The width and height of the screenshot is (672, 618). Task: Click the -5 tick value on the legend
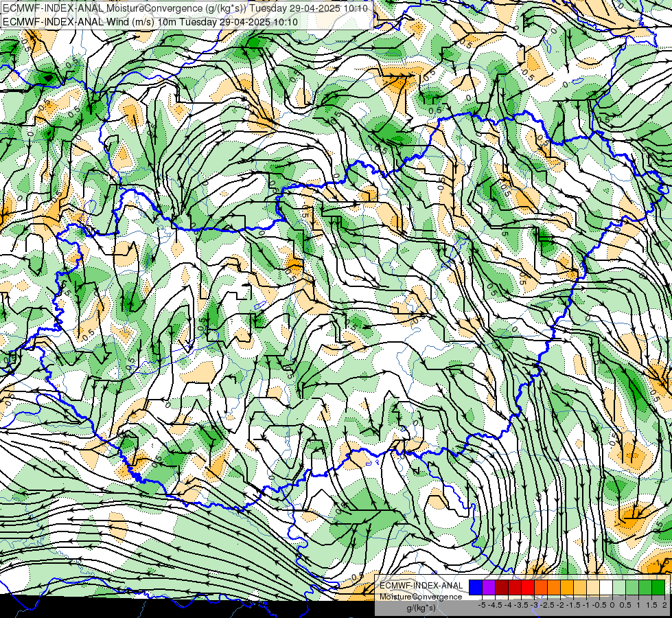pyautogui.click(x=482, y=605)
